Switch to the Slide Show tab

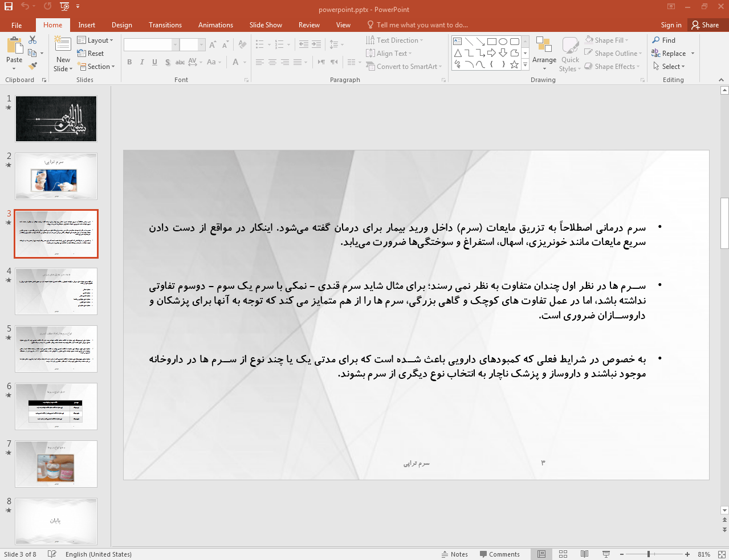point(266,25)
